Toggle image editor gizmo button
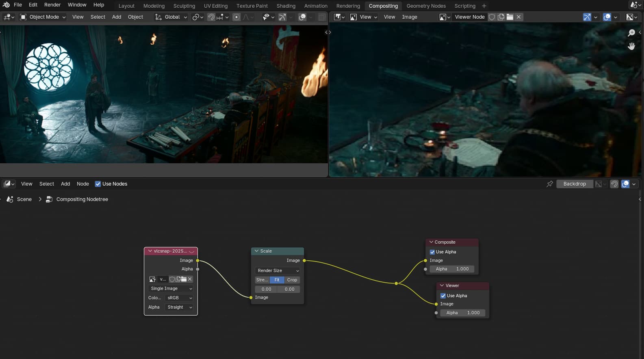 pyautogui.click(x=587, y=17)
